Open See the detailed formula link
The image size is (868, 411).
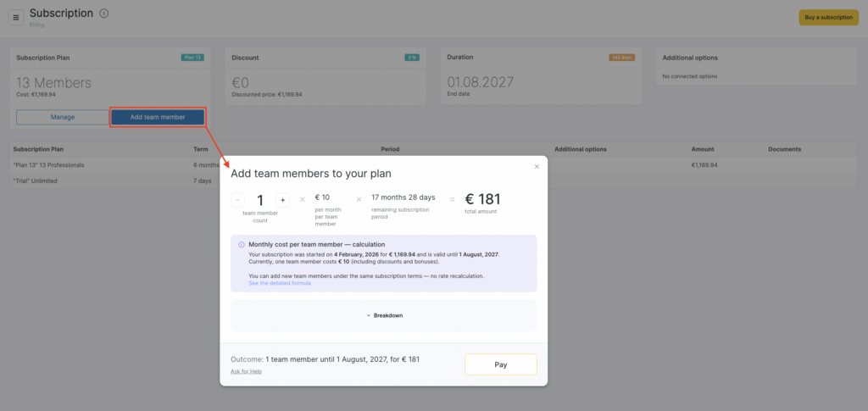(x=280, y=283)
